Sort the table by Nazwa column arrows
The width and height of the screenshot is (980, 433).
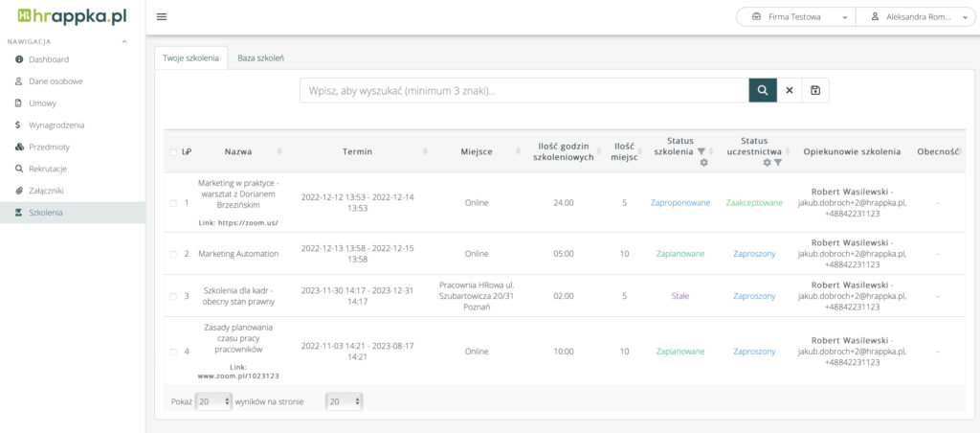click(279, 151)
